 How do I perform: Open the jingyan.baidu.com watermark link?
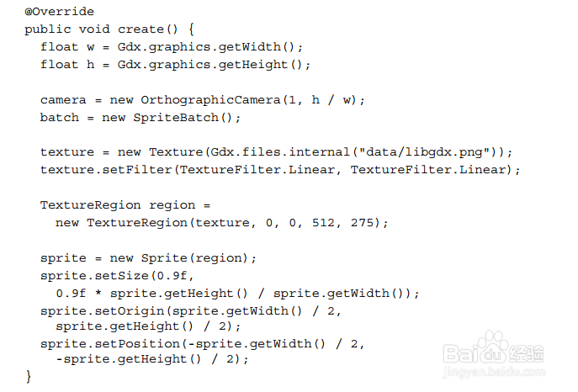click(x=501, y=374)
